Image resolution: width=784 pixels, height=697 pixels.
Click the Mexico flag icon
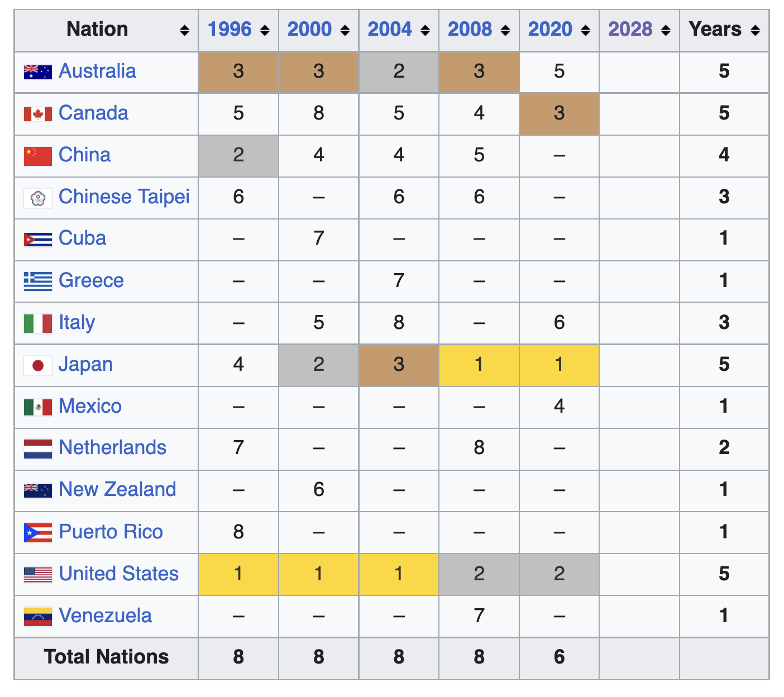click(38, 407)
